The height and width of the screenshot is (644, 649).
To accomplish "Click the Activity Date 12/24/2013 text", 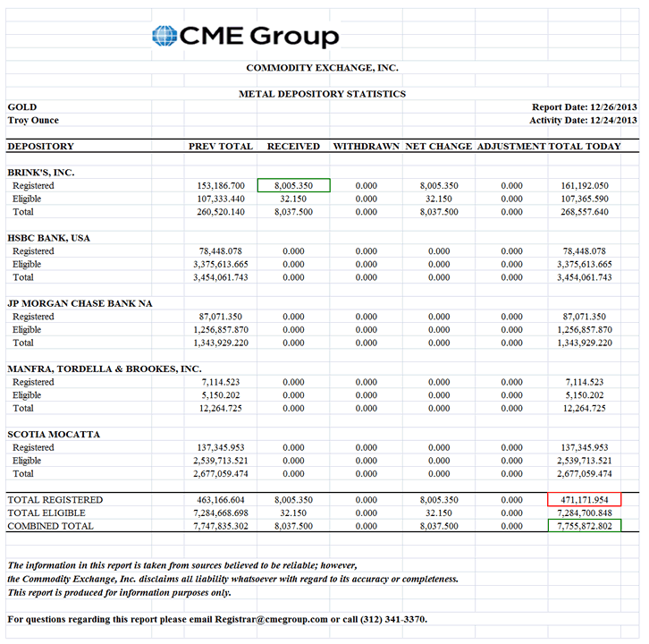I will point(582,120).
